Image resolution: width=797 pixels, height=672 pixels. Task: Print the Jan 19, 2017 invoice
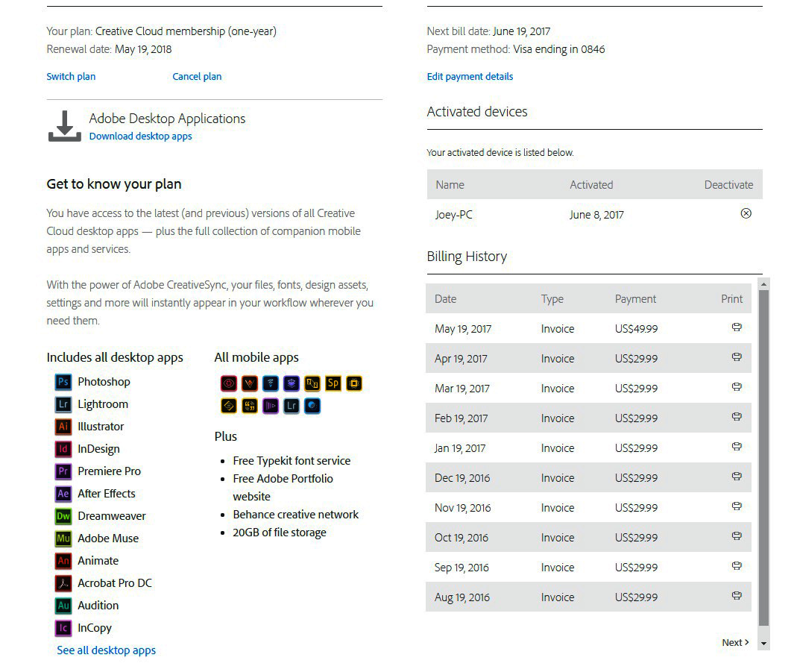coord(737,447)
